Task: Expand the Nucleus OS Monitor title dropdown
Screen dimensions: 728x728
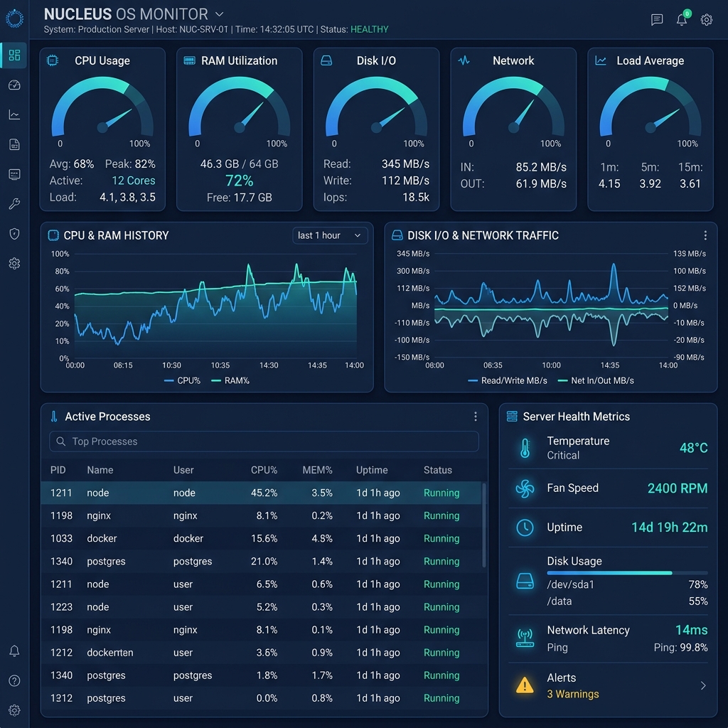Action: click(220, 14)
